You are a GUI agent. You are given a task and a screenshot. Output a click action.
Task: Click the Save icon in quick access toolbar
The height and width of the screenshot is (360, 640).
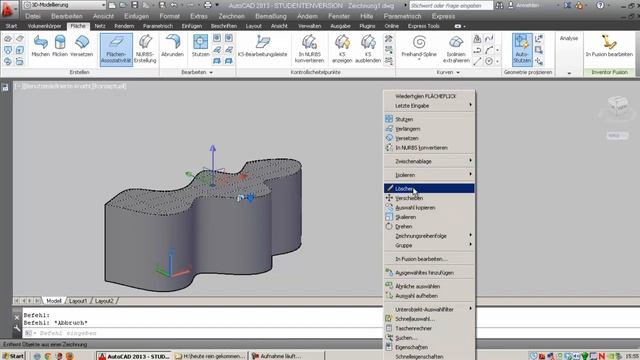coord(135,5)
